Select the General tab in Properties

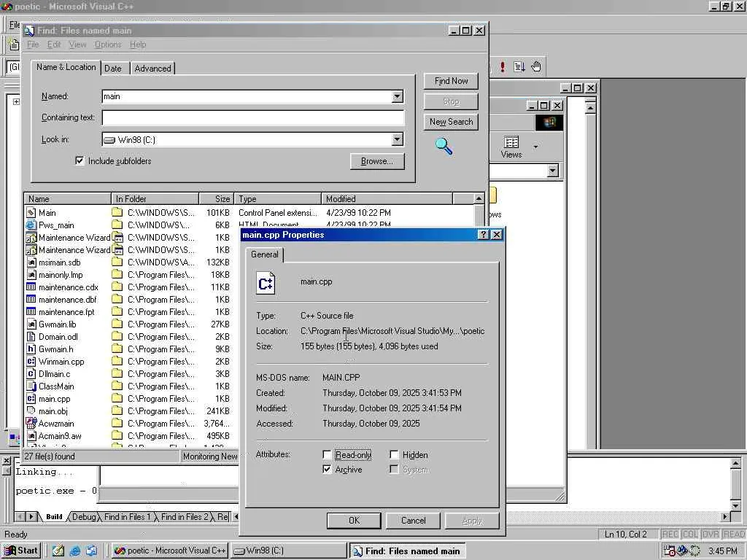tap(264, 254)
